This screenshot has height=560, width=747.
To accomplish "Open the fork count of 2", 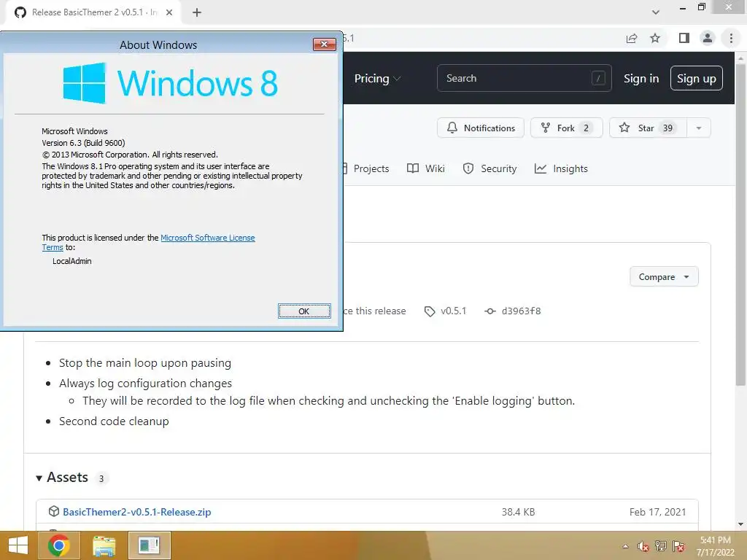I will pyautogui.click(x=586, y=128).
